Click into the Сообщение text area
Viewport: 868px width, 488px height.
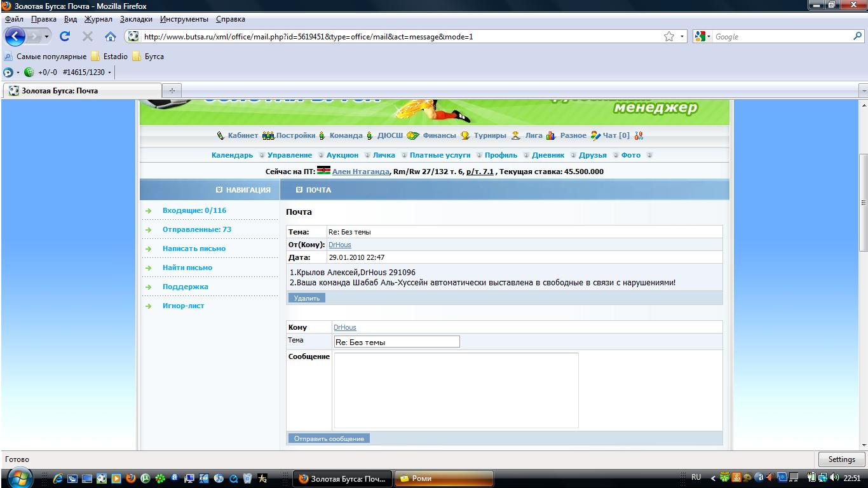(x=456, y=390)
